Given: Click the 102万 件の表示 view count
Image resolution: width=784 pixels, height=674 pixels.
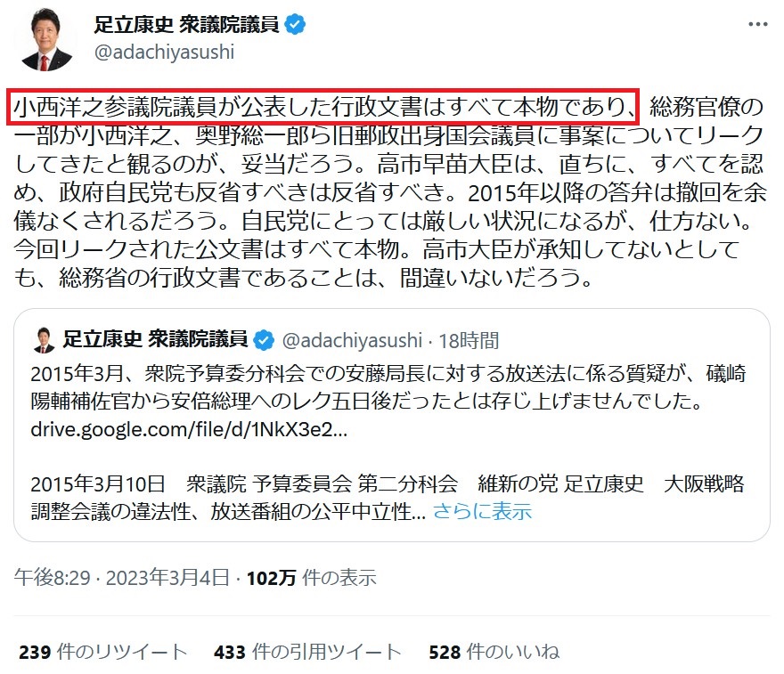Looking at the screenshot, I should point(312,578).
